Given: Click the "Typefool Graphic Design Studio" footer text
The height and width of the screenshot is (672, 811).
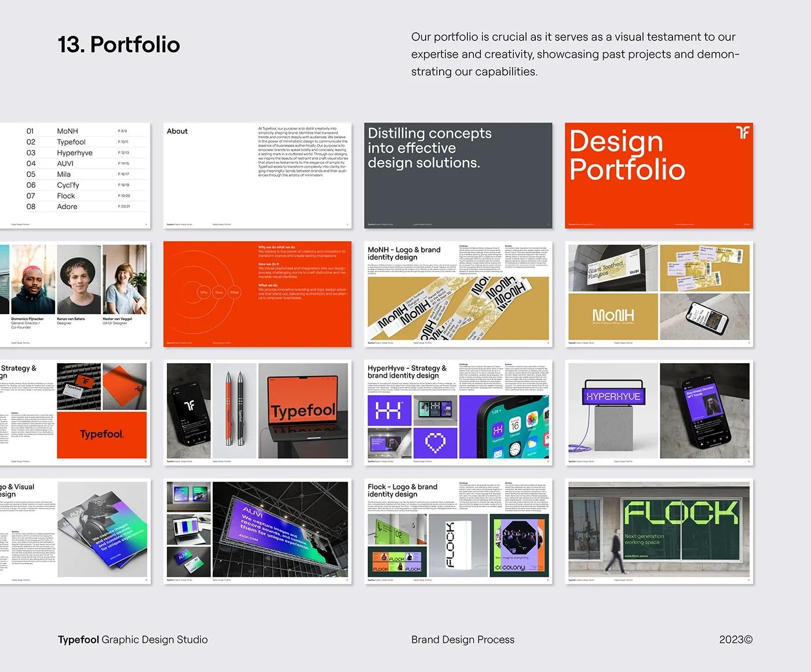Looking at the screenshot, I should (x=133, y=640).
